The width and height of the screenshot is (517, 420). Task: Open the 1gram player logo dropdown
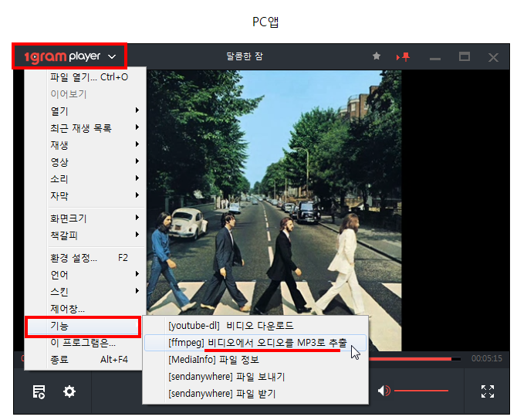coord(69,56)
